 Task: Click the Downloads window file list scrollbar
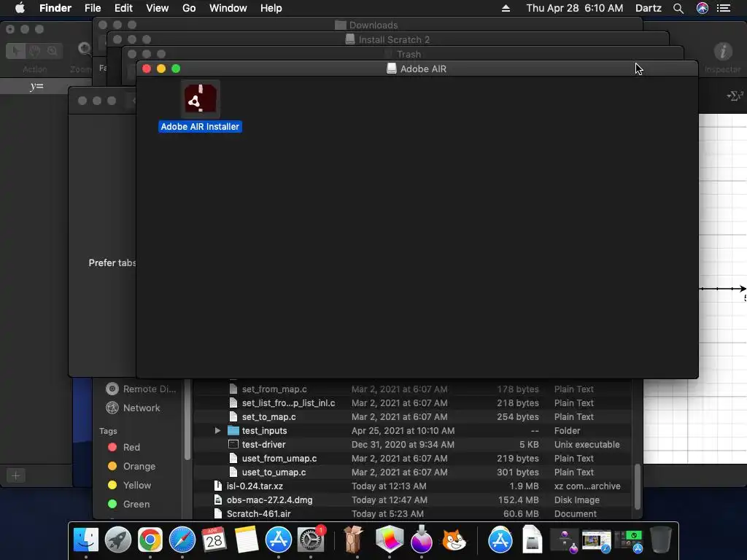pos(637,486)
